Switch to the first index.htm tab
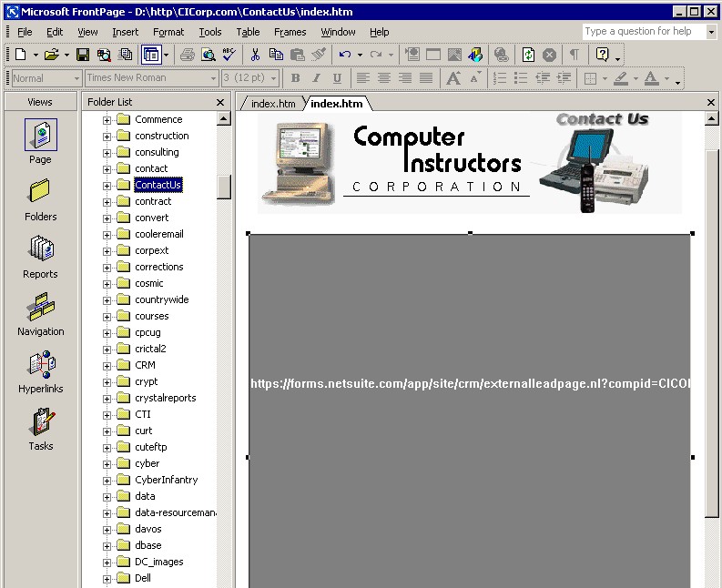Image resolution: width=722 pixels, height=588 pixels. [273, 104]
